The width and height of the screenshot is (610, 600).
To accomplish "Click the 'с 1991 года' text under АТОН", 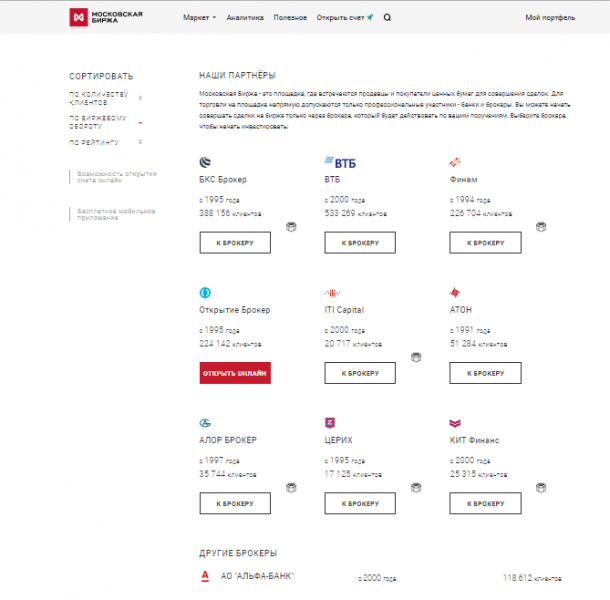I will click(x=470, y=330).
